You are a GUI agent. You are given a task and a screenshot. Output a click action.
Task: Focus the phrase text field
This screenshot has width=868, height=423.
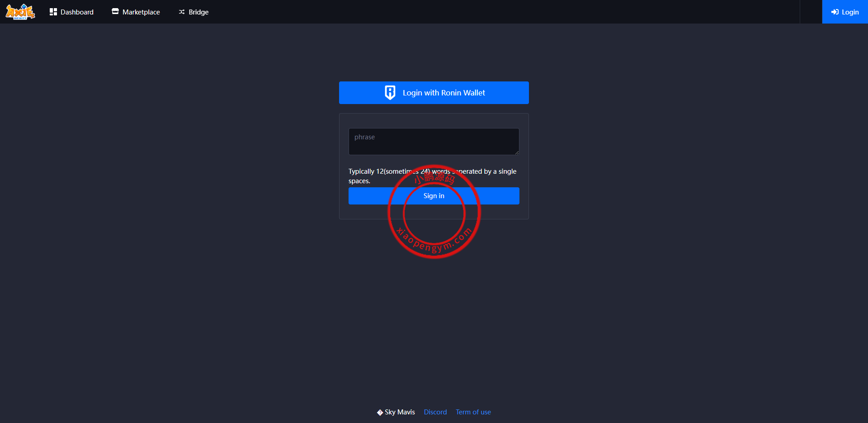tap(433, 141)
